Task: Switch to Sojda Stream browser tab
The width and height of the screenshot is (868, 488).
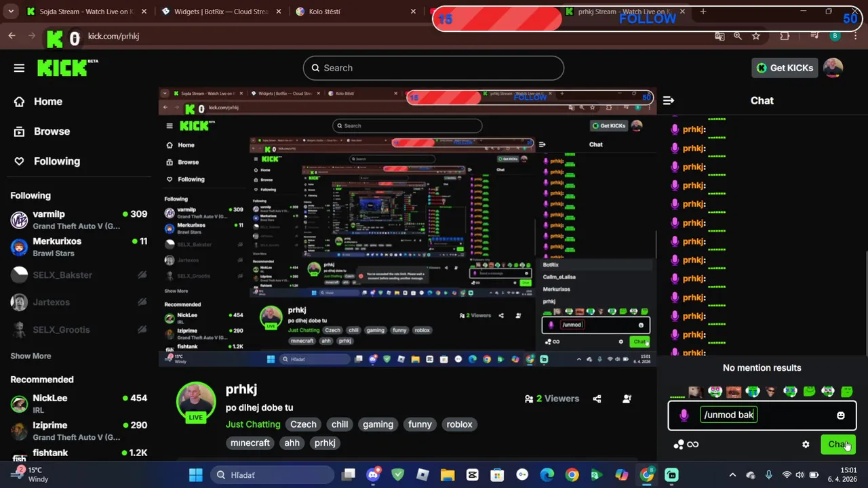Action: [x=87, y=12]
